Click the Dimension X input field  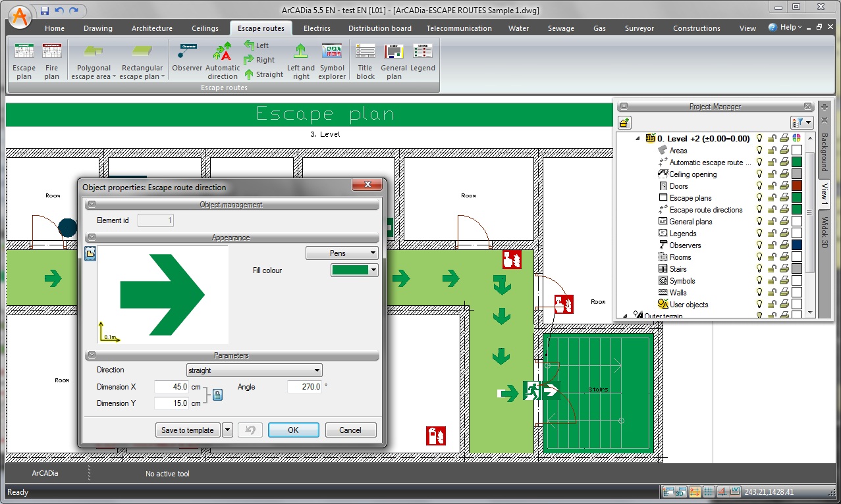pos(171,387)
